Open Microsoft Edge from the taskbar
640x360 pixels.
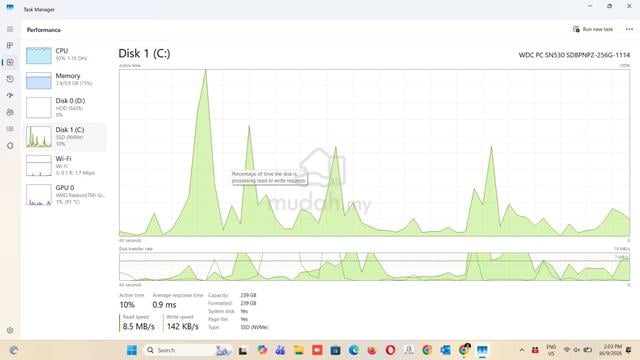pos(354,350)
